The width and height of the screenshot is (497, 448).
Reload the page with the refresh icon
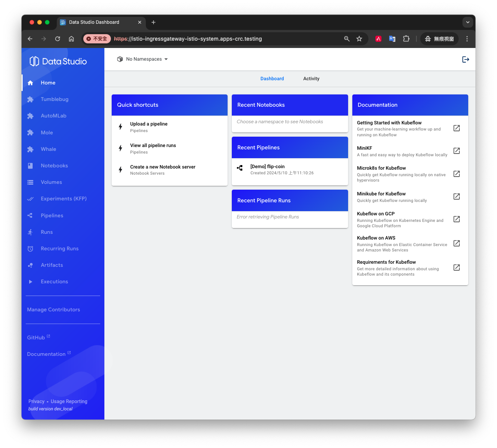(58, 39)
